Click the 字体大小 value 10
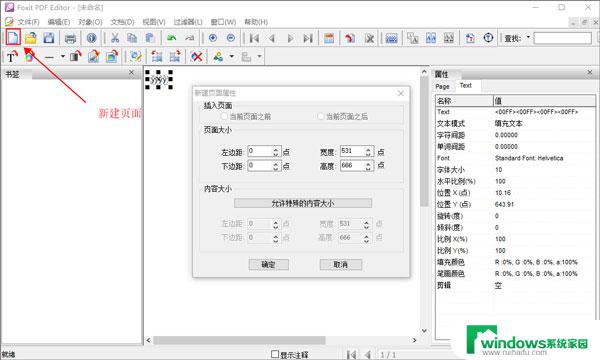Image resolution: width=600 pixels, height=360 pixels. [498, 169]
